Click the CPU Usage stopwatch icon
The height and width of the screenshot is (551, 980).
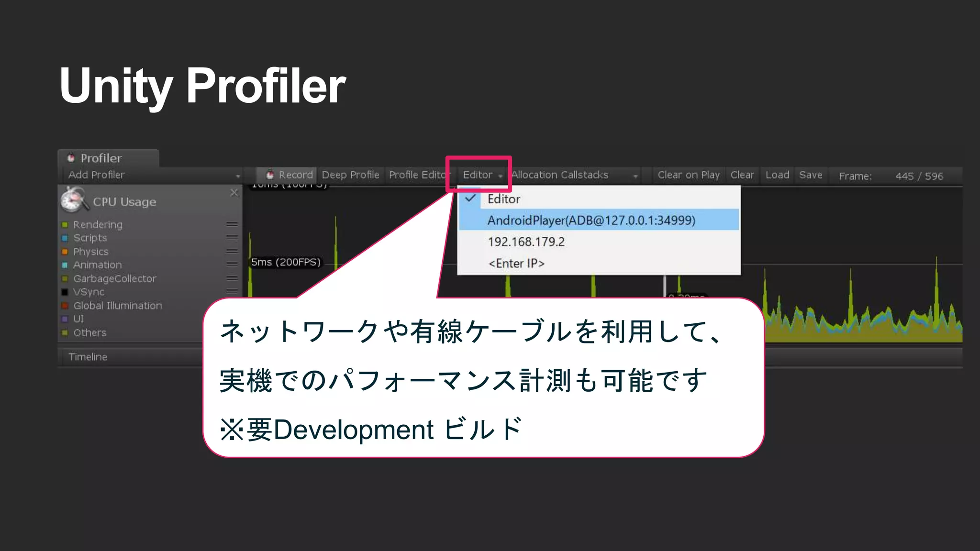[74, 200]
